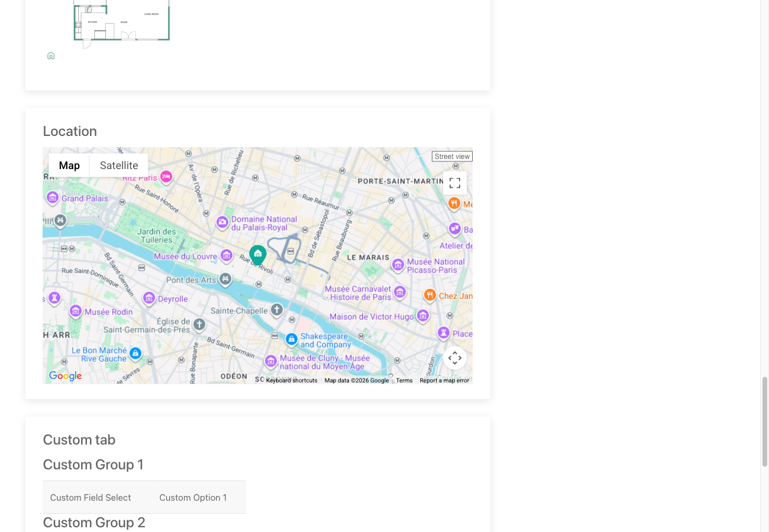Click the Google logo on the map
Image resolution: width=769 pixels, height=532 pixels.
64,375
